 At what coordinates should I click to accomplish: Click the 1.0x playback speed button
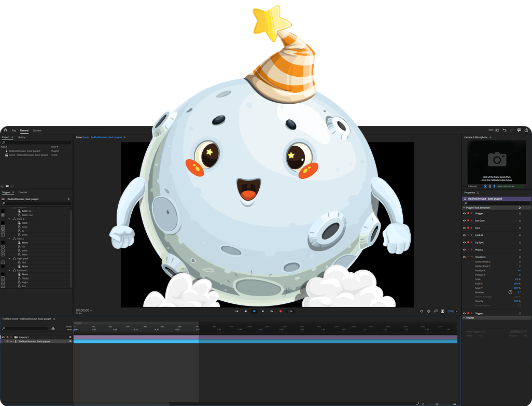click(290, 311)
